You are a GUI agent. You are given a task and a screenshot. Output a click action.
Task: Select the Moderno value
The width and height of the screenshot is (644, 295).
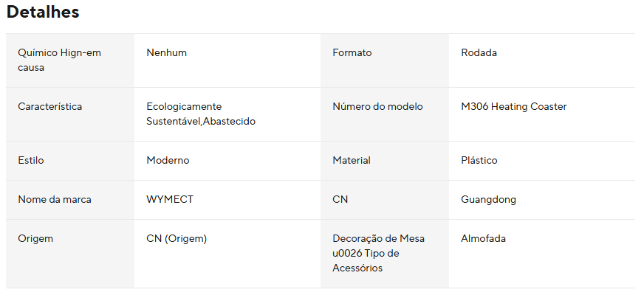[x=168, y=160]
